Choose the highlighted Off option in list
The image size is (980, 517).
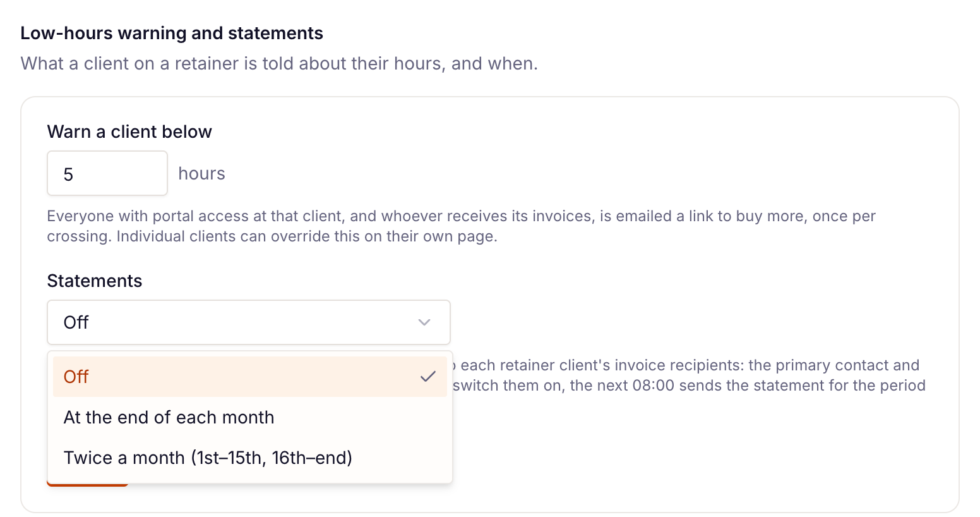click(x=250, y=377)
